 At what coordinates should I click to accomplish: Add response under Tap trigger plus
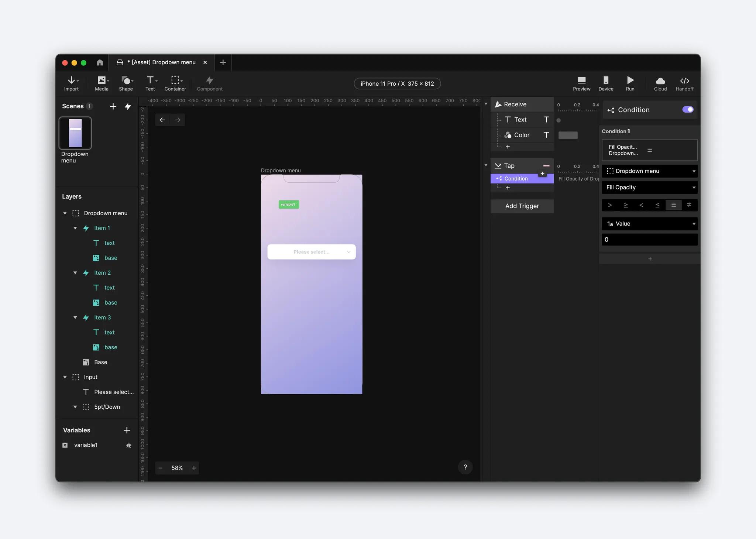tap(508, 188)
